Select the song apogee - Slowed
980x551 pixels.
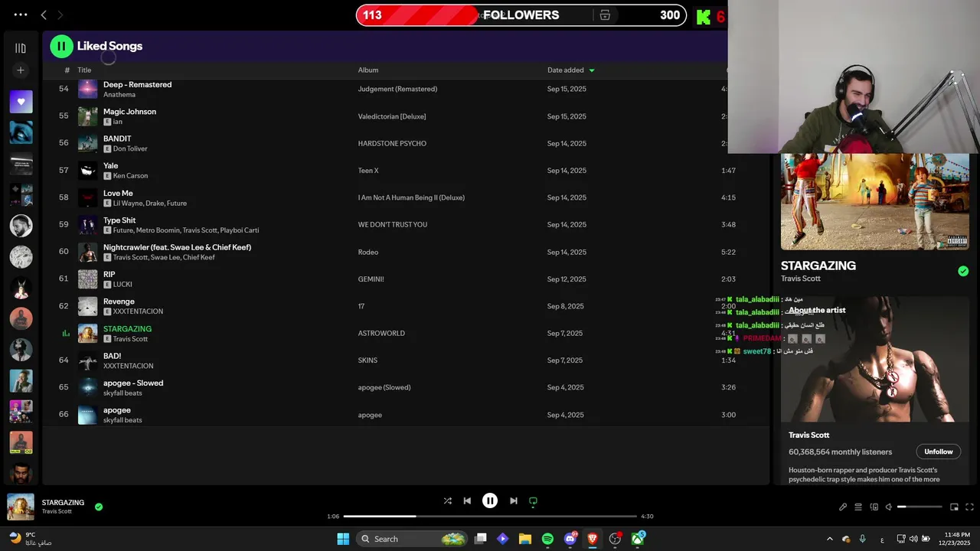[133, 383]
